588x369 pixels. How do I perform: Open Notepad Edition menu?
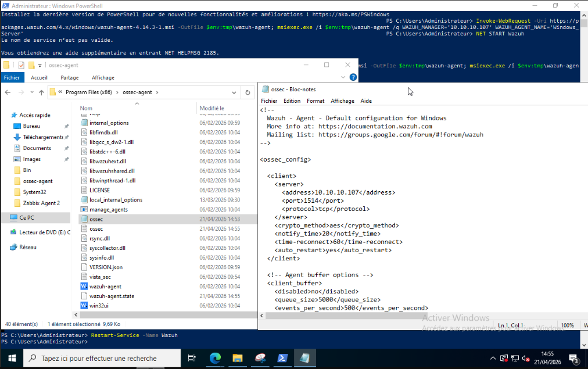[292, 101]
